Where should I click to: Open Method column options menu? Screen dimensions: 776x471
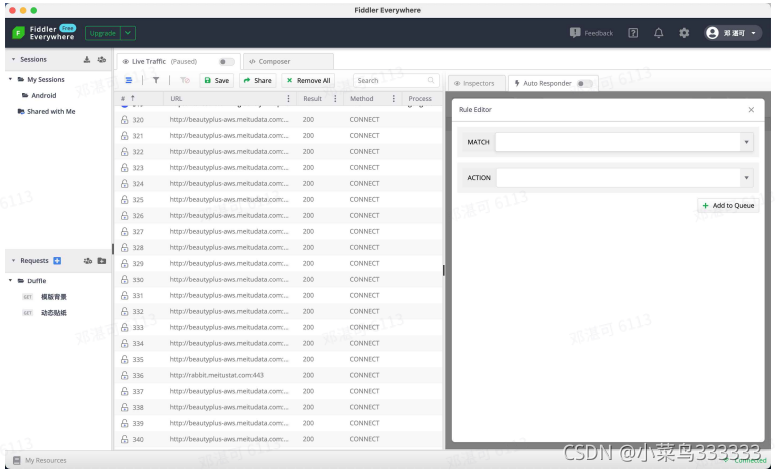click(393, 98)
